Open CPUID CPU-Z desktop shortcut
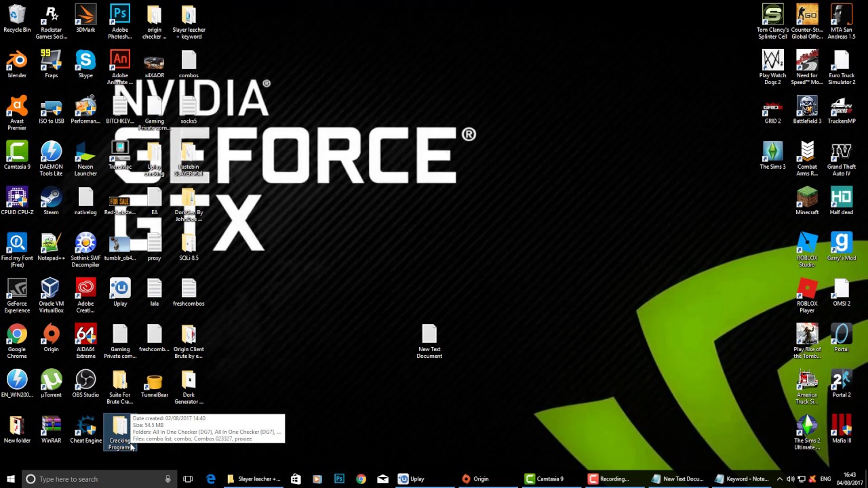The height and width of the screenshot is (488, 868). (17, 202)
